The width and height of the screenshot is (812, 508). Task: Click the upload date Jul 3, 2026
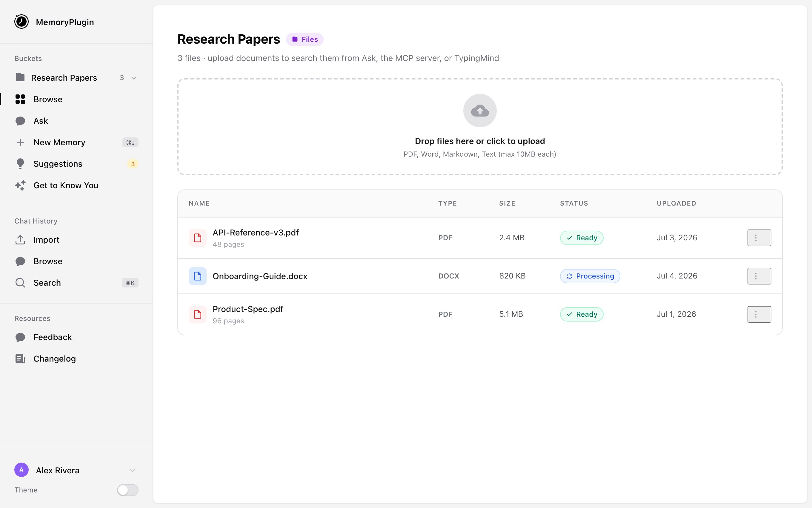677,238
